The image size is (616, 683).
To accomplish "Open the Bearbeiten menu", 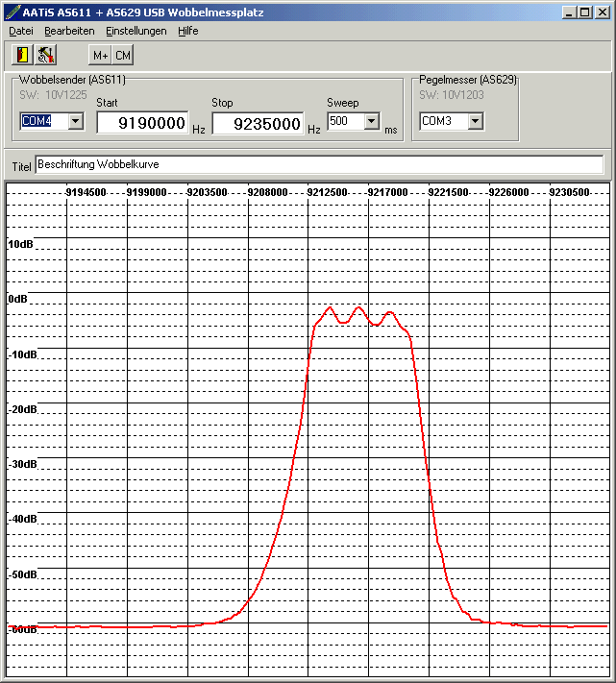I will pos(69,31).
